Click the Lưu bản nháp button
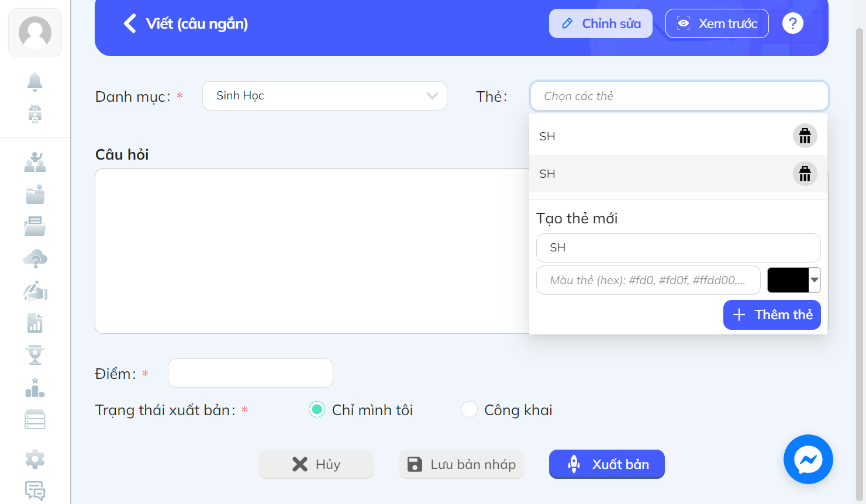The height and width of the screenshot is (504, 866). [461, 464]
